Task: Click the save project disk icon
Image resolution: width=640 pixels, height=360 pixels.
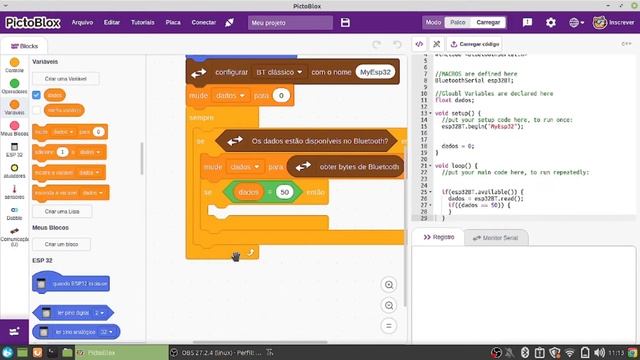Action: coord(345,22)
